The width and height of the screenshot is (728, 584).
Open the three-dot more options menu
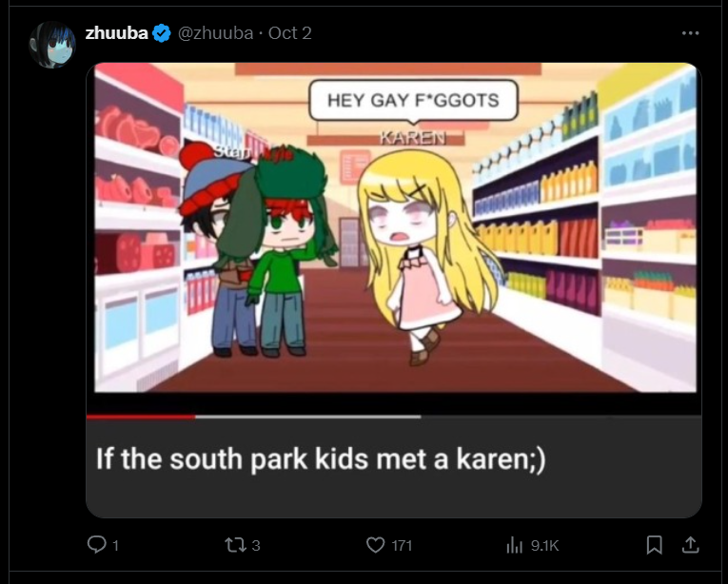(x=690, y=33)
